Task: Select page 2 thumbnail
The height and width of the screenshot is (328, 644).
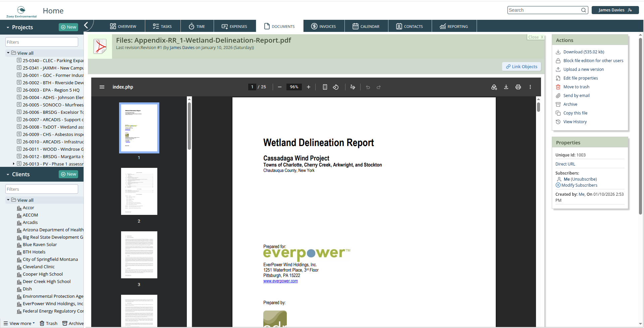Action: click(x=139, y=191)
